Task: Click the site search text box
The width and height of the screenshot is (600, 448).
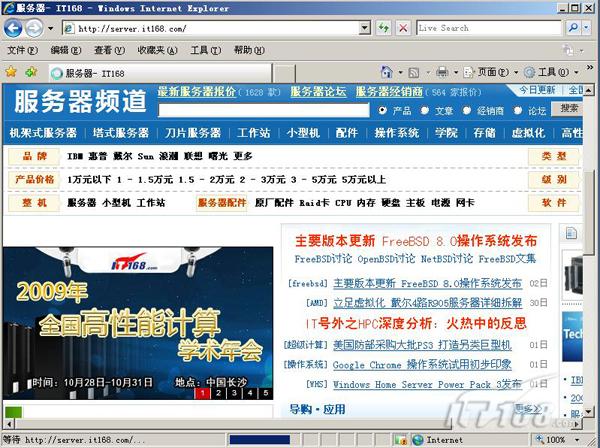Action: (264, 110)
